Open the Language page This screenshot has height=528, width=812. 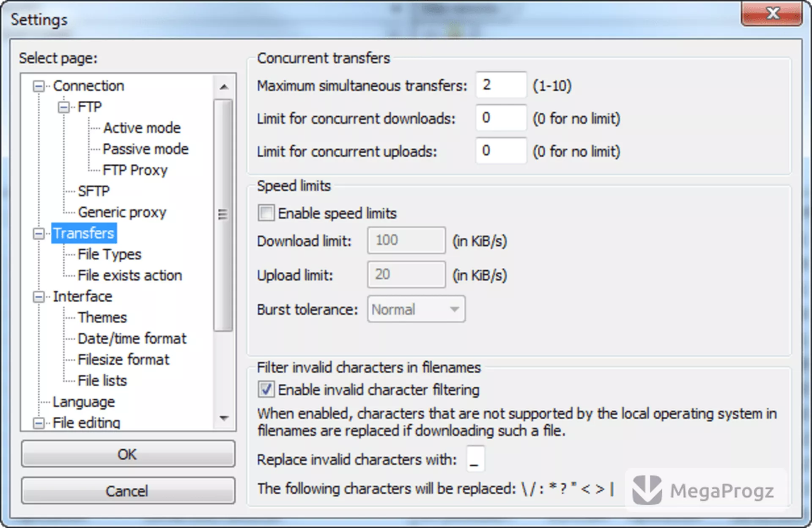pos(84,402)
